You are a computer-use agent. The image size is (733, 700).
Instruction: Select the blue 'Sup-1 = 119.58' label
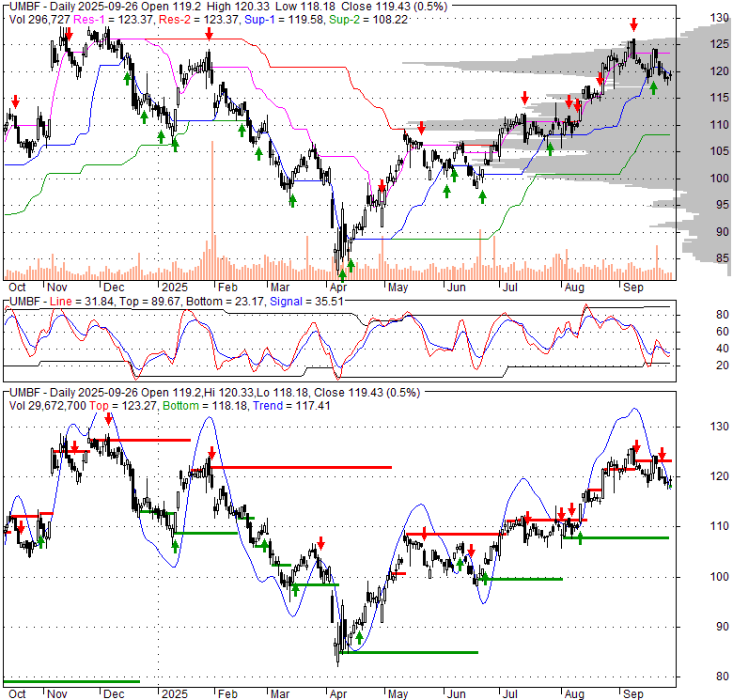tap(284, 20)
